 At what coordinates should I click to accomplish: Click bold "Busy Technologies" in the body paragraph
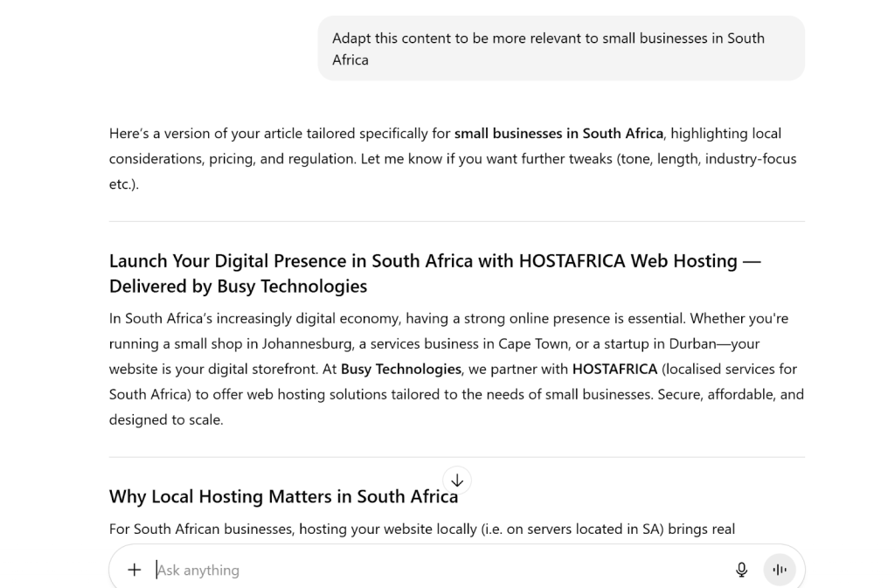click(x=401, y=369)
